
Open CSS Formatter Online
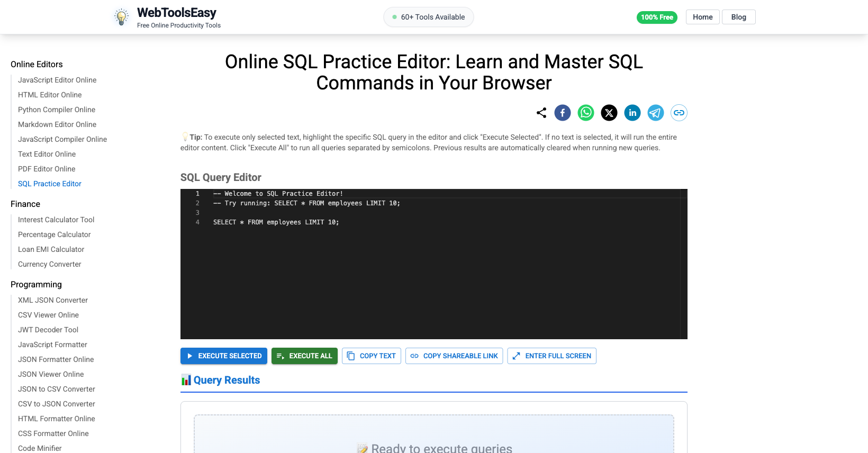(53, 433)
